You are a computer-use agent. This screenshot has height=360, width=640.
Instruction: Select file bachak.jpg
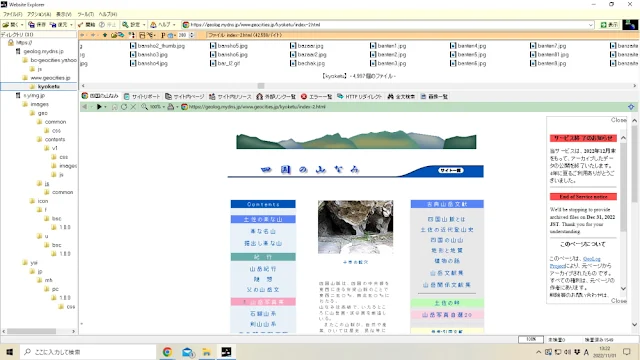[x=307, y=64]
